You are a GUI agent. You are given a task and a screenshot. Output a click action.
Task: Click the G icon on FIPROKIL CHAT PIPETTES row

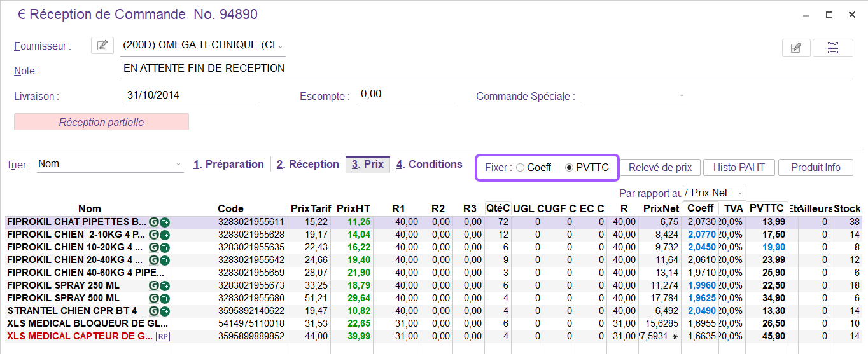(x=153, y=222)
